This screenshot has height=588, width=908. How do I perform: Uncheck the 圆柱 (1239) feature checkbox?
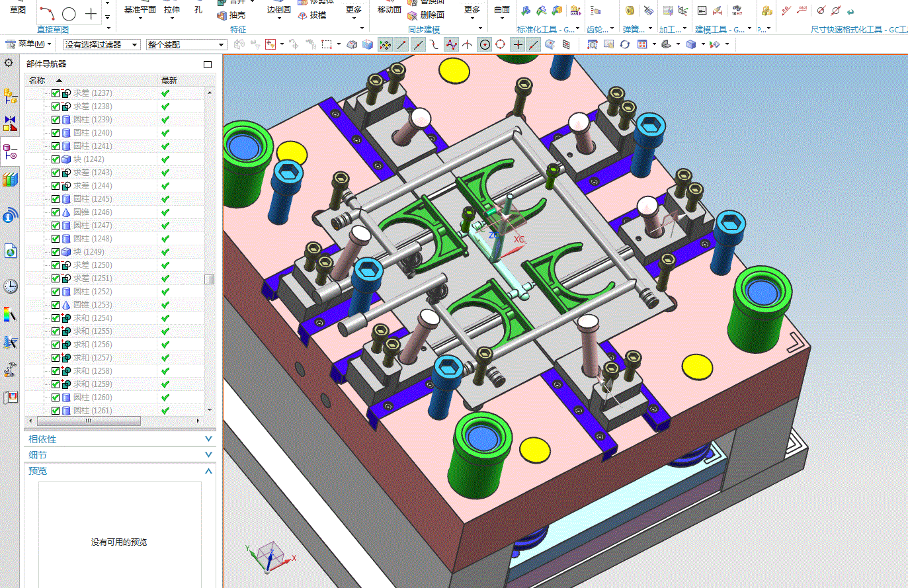pyautogui.click(x=56, y=120)
